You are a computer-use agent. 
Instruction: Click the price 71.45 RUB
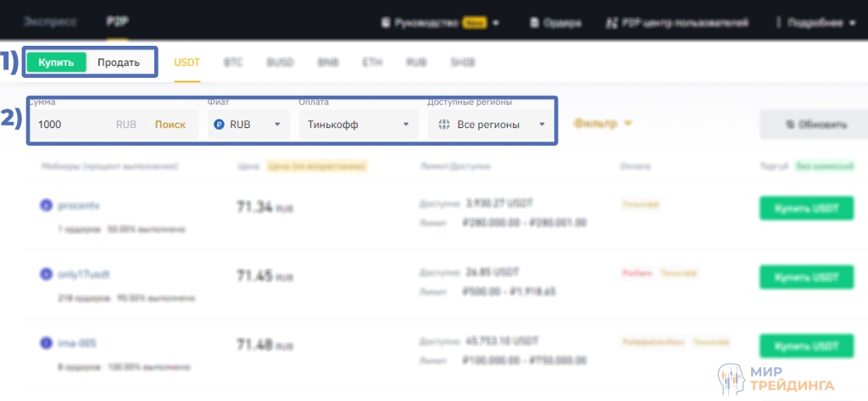tap(264, 276)
